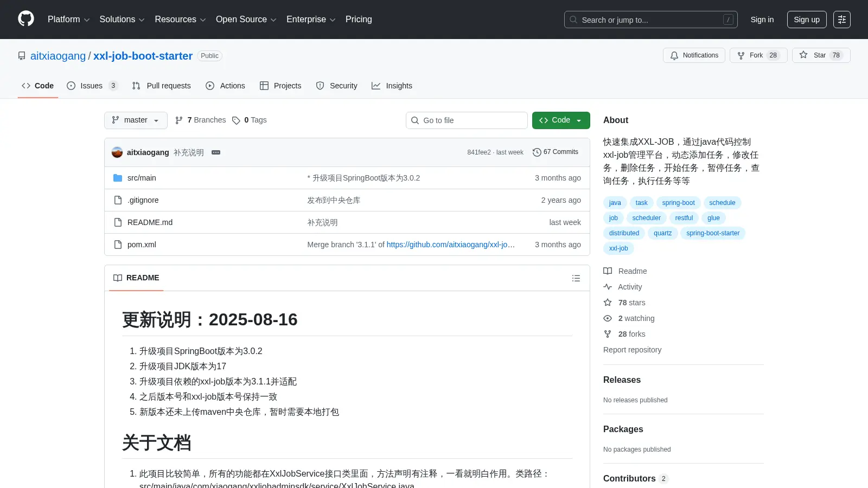Open green Code dropdown button
Image resolution: width=868 pixels, height=488 pixels.
pos(561,120)
